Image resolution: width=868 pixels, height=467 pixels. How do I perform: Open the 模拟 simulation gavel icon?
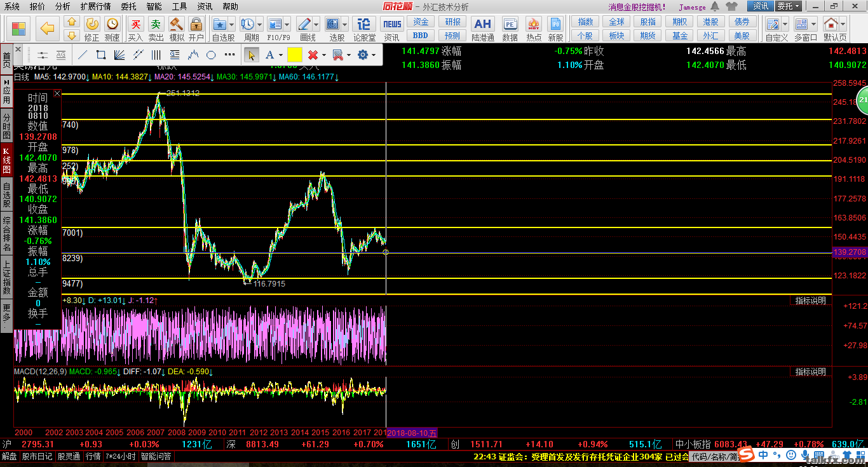click(x=177, y=29)
